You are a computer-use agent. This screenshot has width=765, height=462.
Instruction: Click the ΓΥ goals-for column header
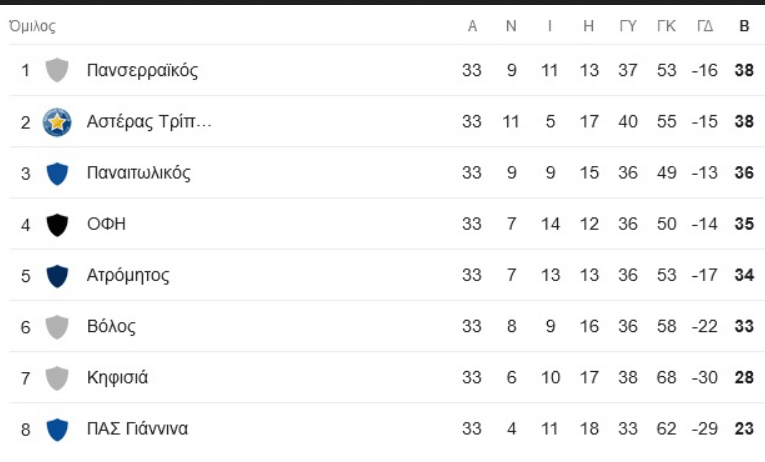[628, 26]
